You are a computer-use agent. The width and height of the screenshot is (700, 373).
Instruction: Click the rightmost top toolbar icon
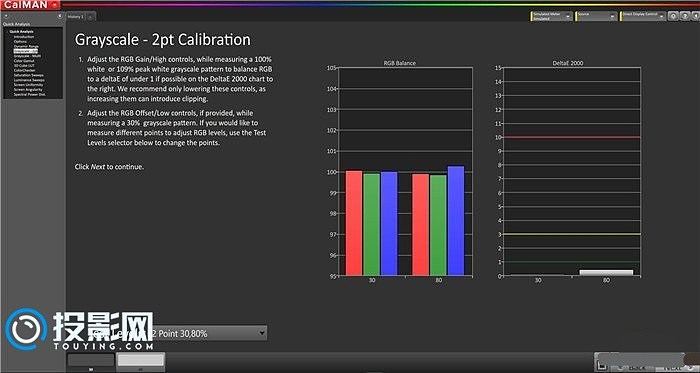point(696,16)
